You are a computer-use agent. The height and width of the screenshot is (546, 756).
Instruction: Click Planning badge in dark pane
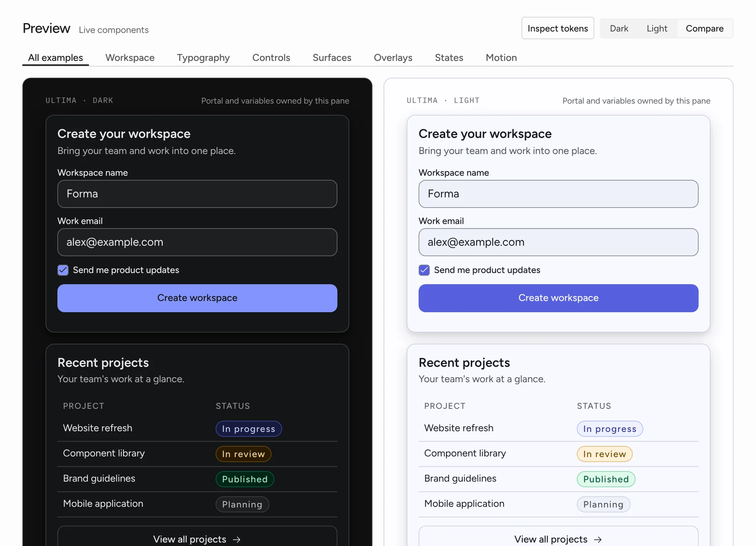pyautogui.click(x=242, y=504)
